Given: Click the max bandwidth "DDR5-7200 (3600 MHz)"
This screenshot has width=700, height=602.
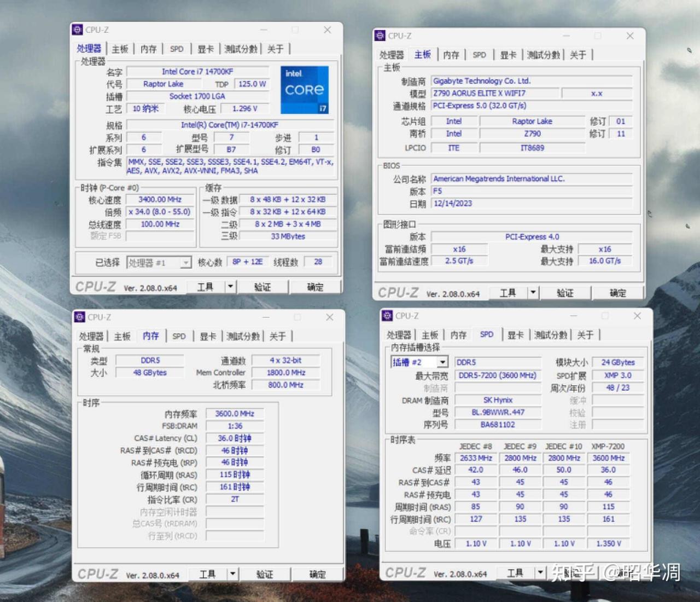Looking at the screenshot, I should [497, 375].
